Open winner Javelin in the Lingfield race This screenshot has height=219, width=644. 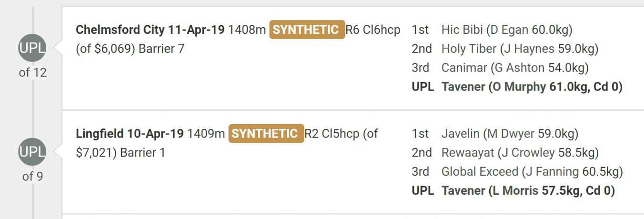pos(460,134)
